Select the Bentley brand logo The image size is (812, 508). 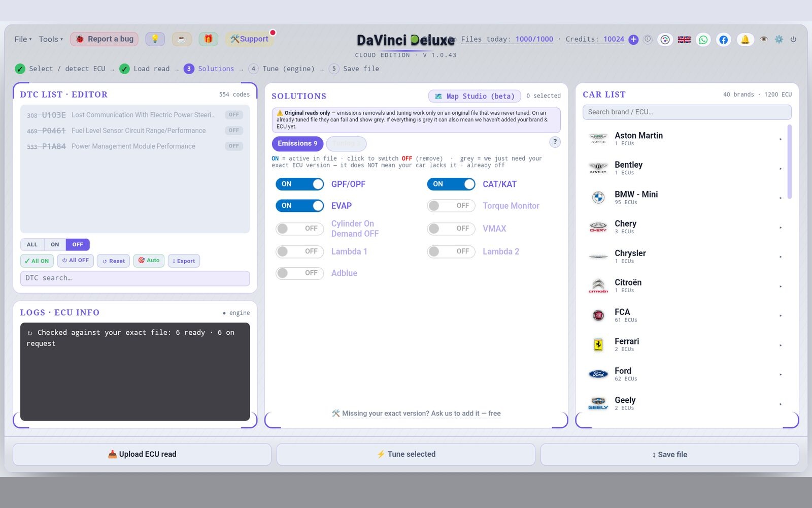598,168
